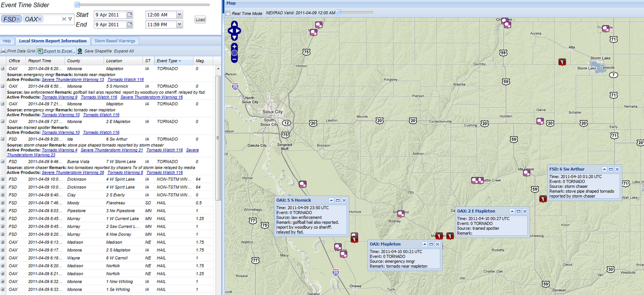Collapse the 5 S Hornick tornado row
644x295 pixels.
(x=2, y=86)
